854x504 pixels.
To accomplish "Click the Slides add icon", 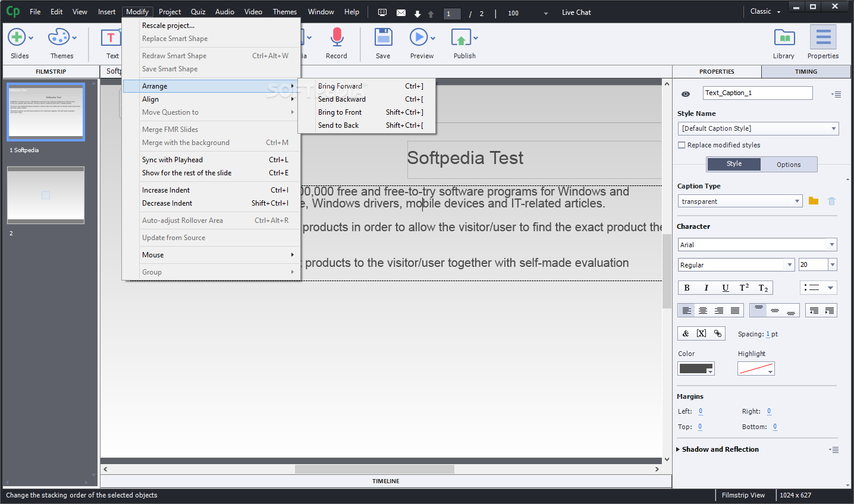I will pos(17,37).
